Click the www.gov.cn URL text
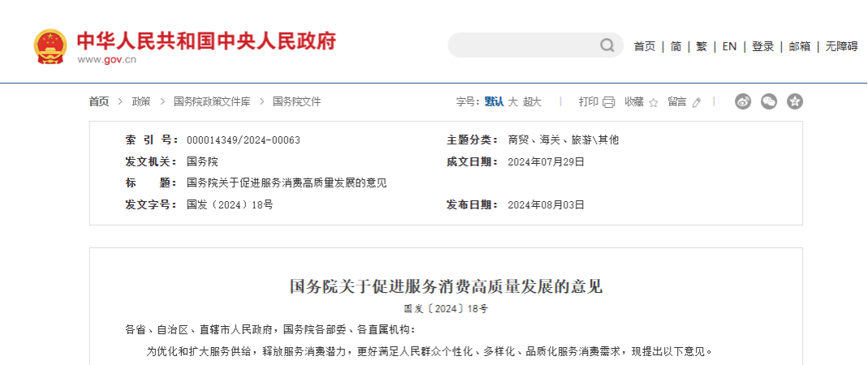This screenshot has height=365, width=868. (x=106, y=60)
